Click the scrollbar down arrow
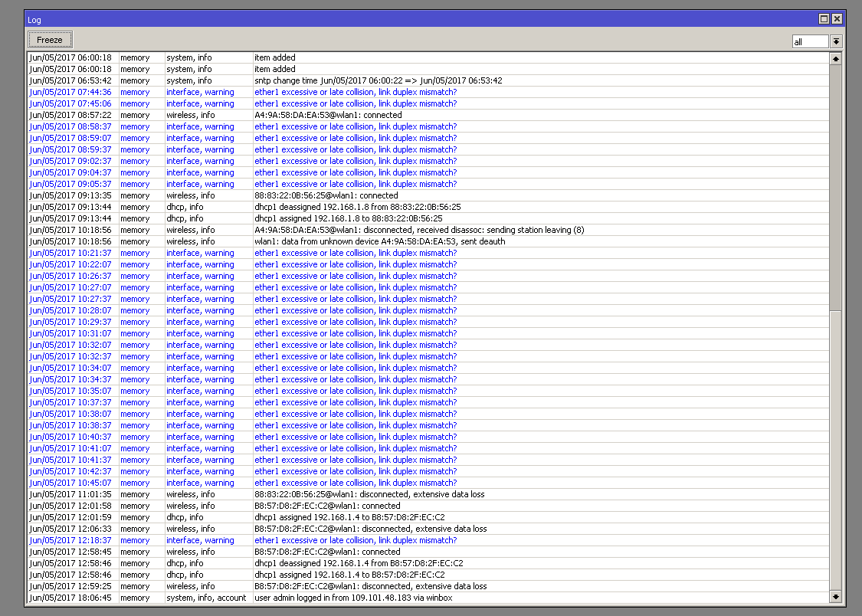 click(836, 596)
